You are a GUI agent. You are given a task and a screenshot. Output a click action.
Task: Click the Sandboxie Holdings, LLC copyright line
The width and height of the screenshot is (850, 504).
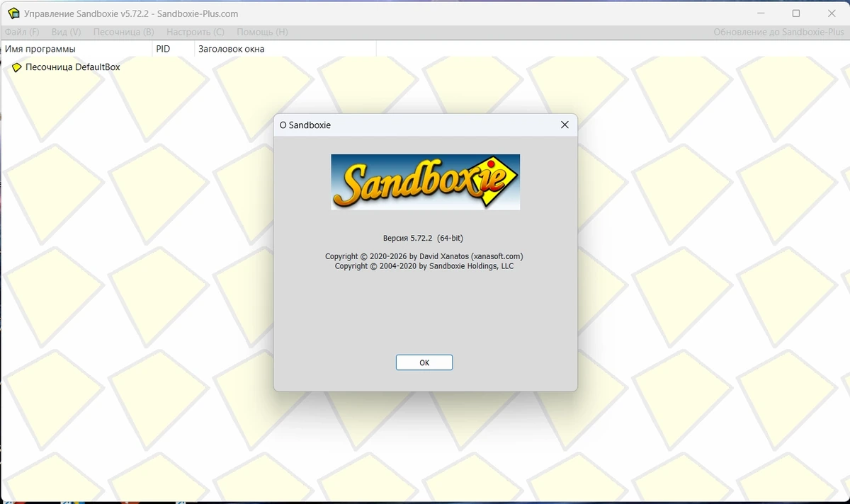(424, 266)
